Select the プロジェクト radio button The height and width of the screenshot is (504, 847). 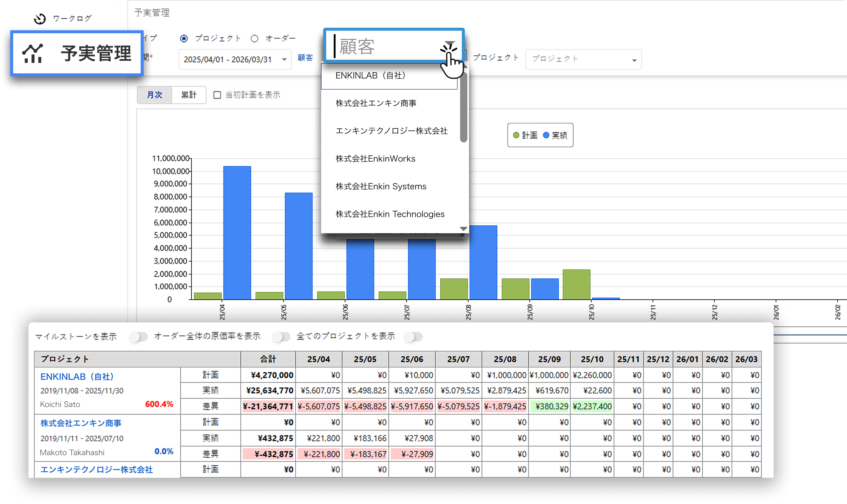(184, 39)
